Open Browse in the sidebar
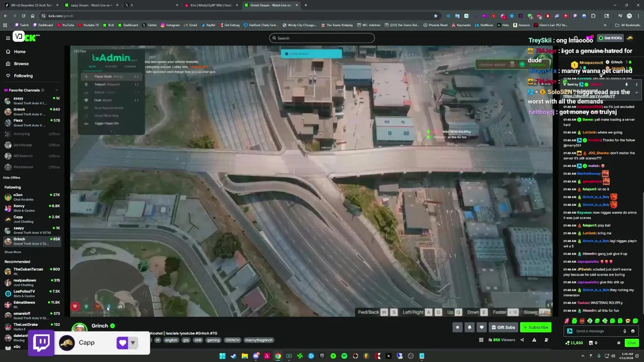 (21, 64)
